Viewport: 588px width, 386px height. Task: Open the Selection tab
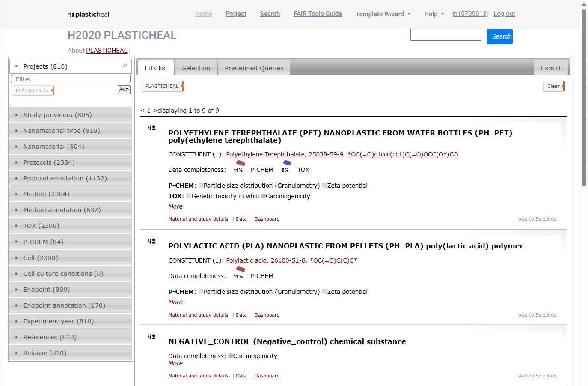(x=196, y=68)
